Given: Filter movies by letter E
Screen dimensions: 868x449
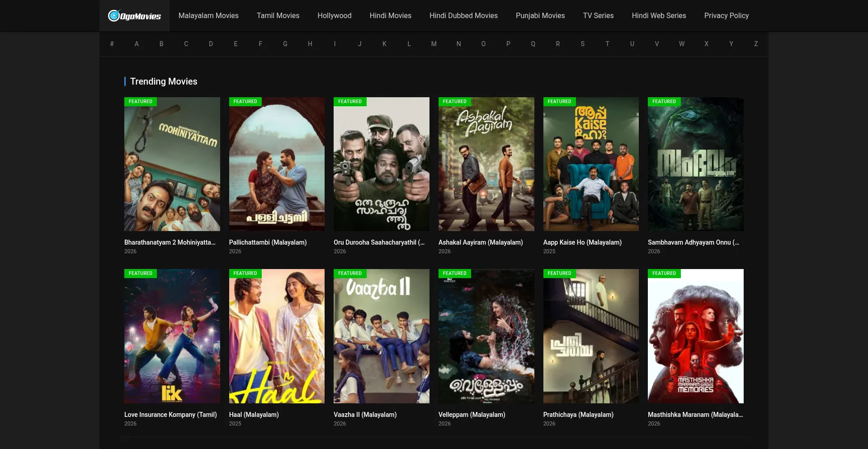Looking at the screenshot, I should click(236, 44).
